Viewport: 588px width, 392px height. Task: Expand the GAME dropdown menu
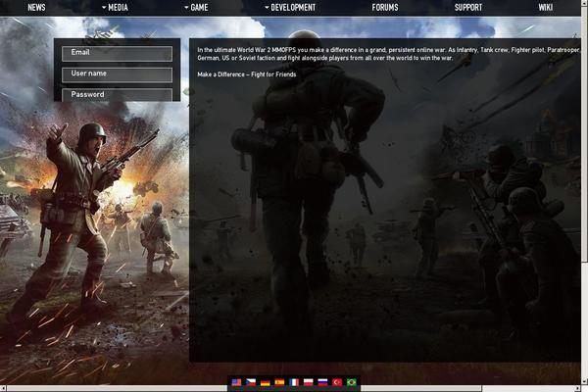[x=196, y=7]
